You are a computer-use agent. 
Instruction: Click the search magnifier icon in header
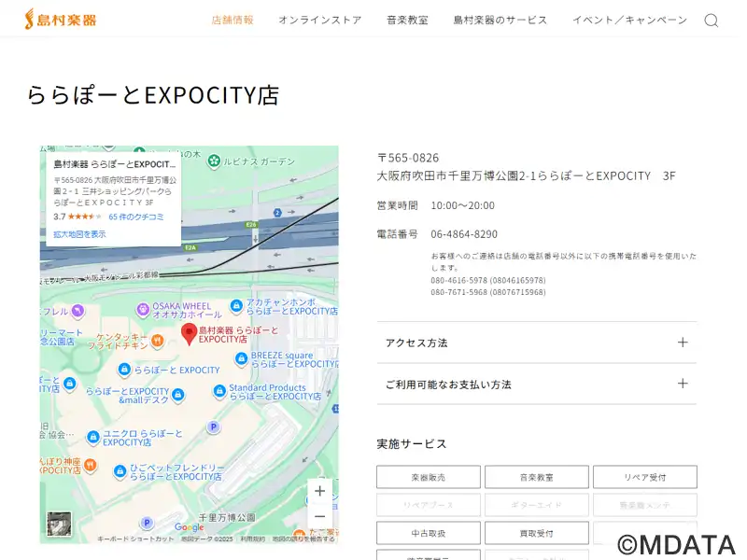point(711,21)
